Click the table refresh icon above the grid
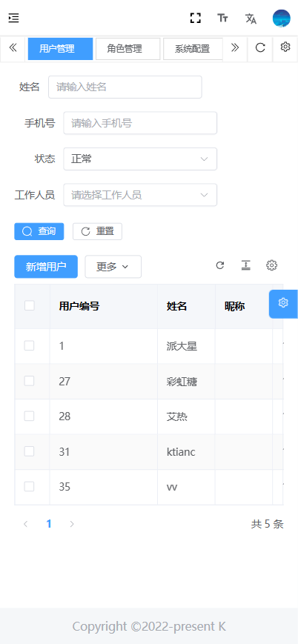This screenshot has width=298, height=644. [x=220, y=265]
